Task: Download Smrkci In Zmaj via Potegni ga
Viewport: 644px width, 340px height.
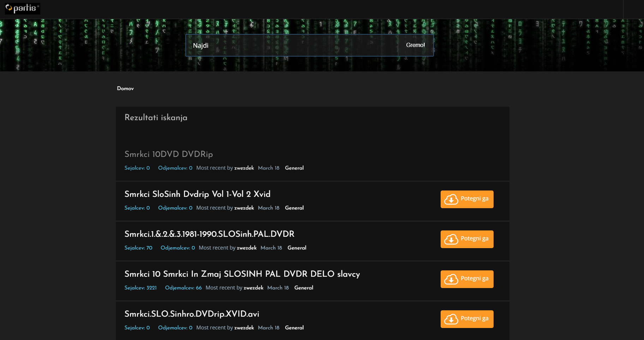Action: point(467,279)
